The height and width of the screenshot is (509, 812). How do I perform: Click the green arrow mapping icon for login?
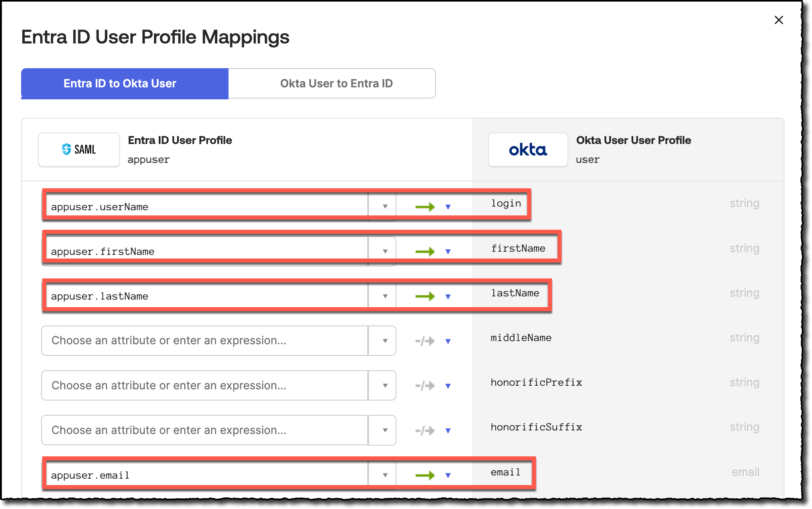point(425,207)
